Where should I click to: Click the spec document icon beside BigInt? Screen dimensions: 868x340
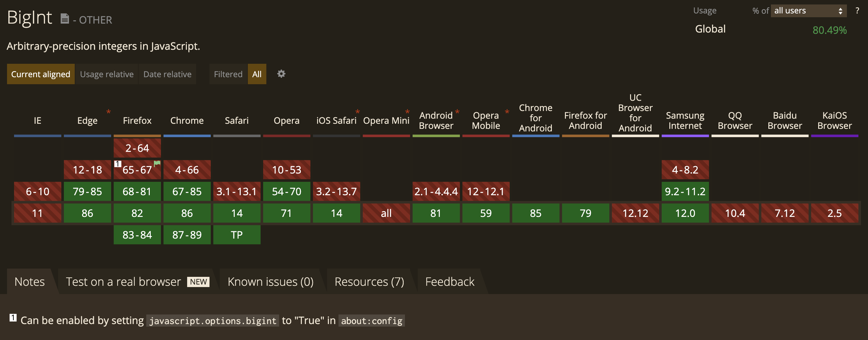(65, 18)
